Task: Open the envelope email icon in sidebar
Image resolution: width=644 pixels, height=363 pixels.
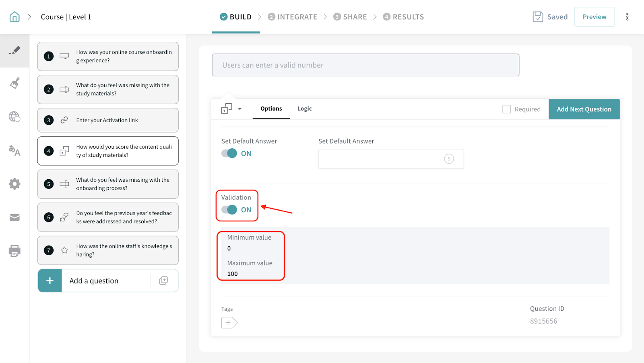Action: coord(14,217)
